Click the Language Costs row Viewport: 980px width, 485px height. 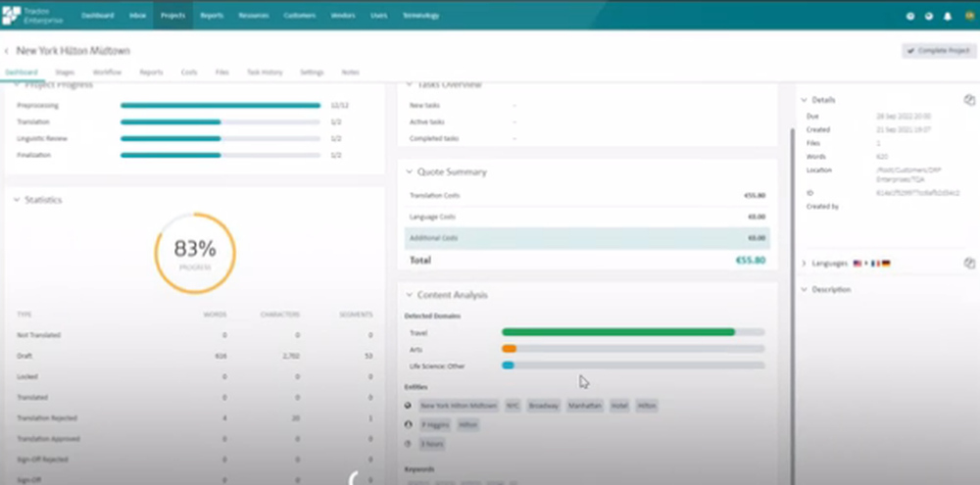pos(587,217)
